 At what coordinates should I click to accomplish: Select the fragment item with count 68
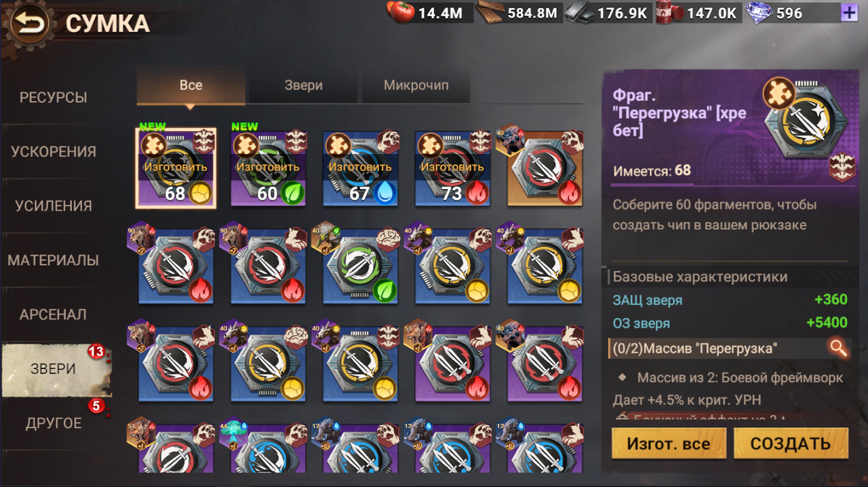click(176, 168)
